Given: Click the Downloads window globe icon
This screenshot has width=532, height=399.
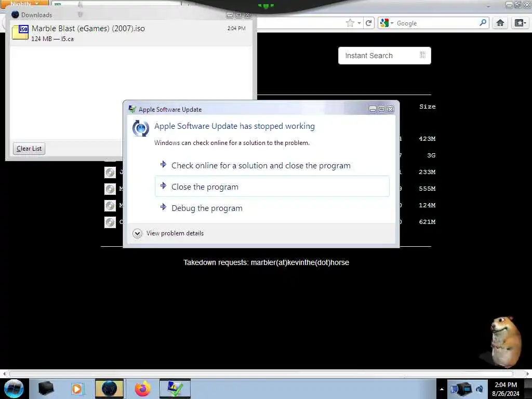Looking at the screenshot, I should [x=15, y=15].
